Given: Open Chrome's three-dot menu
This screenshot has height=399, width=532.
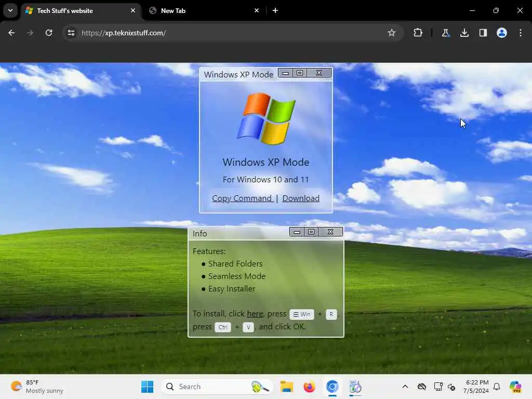Looking at the screenshot, I should 521,33.
